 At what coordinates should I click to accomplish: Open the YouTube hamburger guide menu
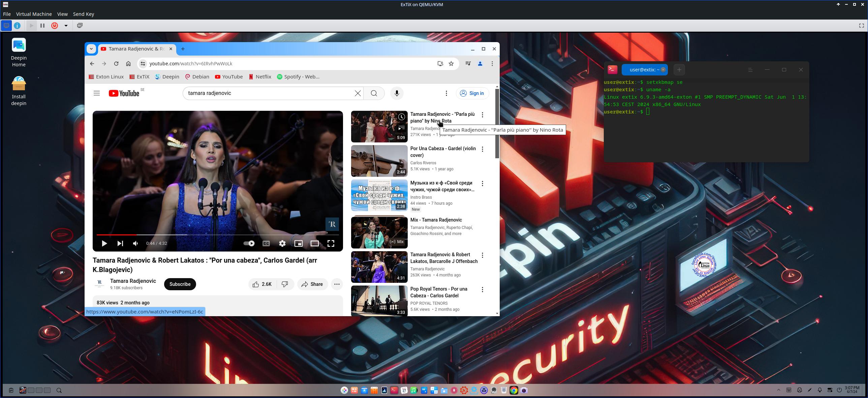tap(97, 93)
